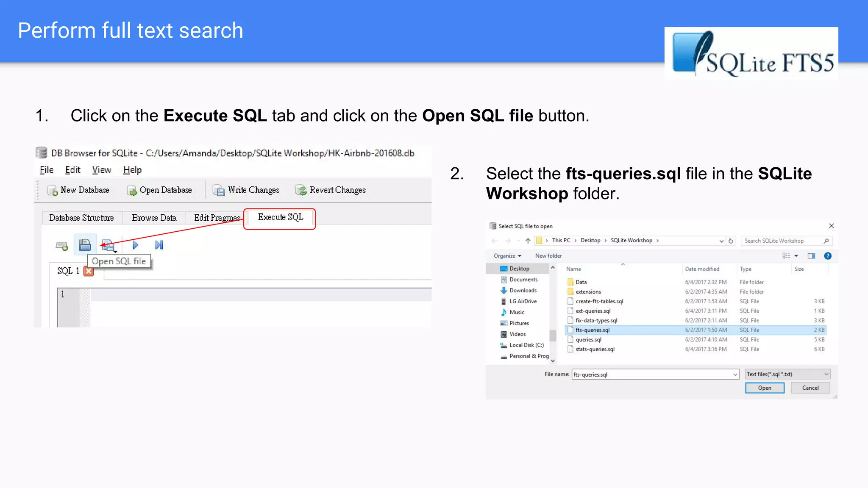The width and height of the screenshot is (868, 488).
Task: Click the New folder button
Action: [548, 256]
